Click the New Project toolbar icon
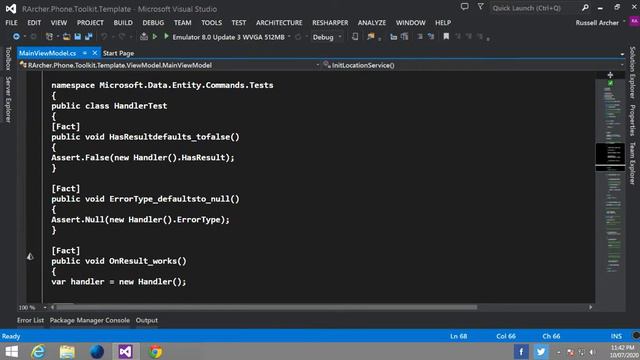 pos(49,37)
